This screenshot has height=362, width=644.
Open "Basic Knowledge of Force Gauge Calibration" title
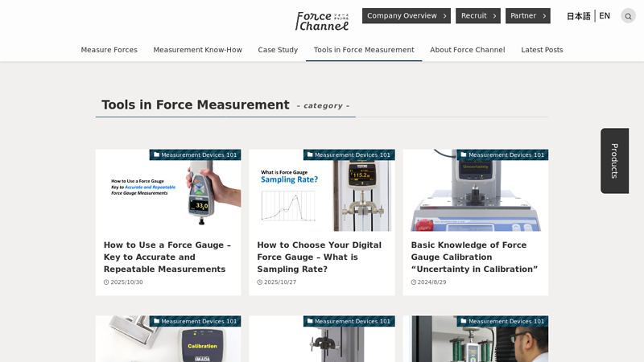pyautogui.click(x=474, y=257)
